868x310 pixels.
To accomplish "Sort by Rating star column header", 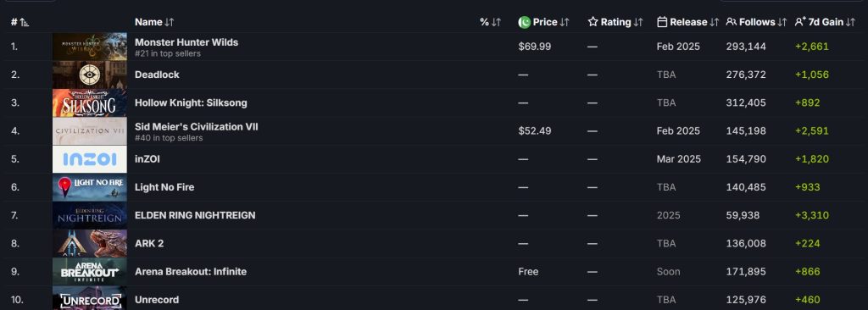I will tap(615, 22).
